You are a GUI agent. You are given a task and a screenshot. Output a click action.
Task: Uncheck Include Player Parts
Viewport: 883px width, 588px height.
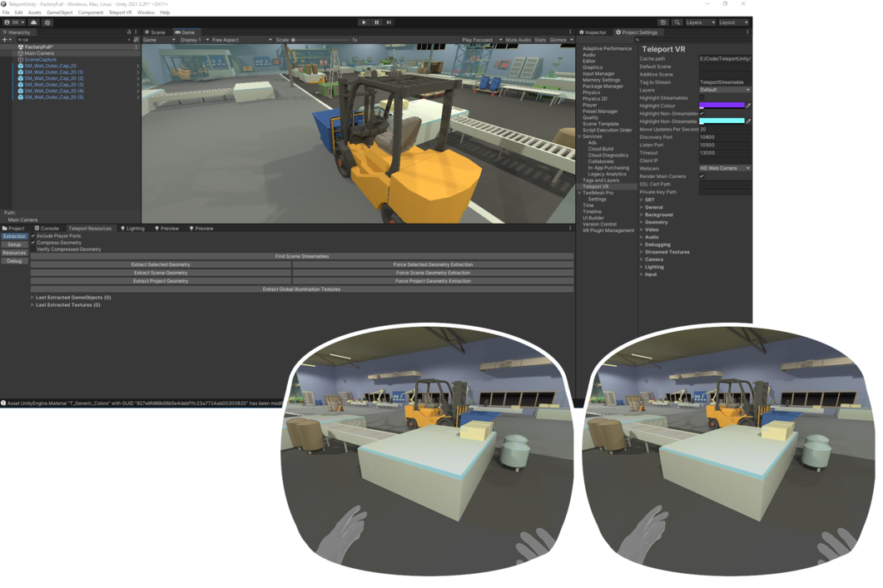pos(32,235)
